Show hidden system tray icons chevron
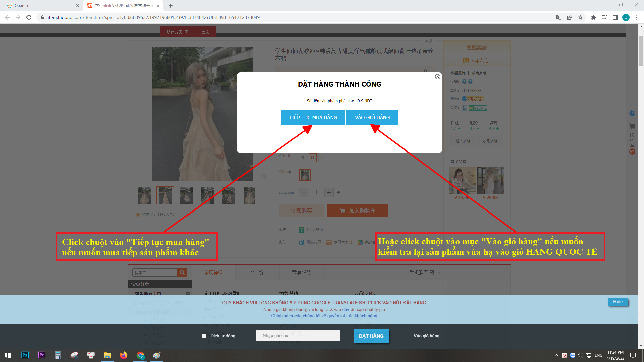 tap(556, 355)
